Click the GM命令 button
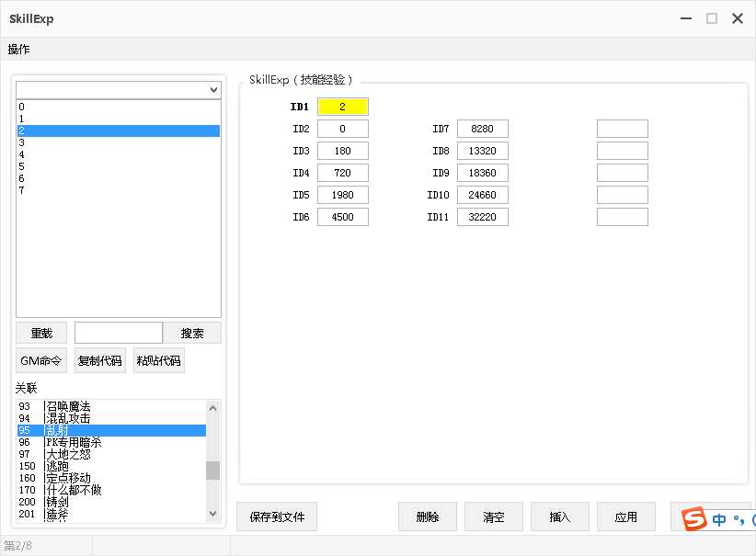The image size is (756, 556). [41, 360]
